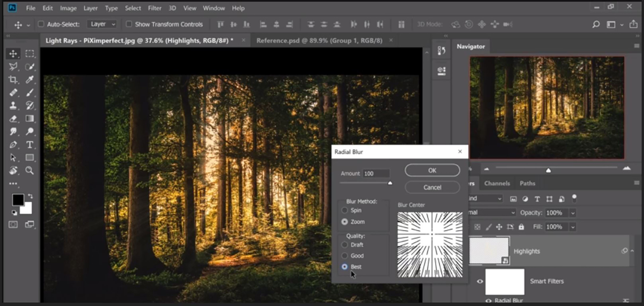Select the Hand tool
The image size is (644, 306).
click(x=13, y=171)
